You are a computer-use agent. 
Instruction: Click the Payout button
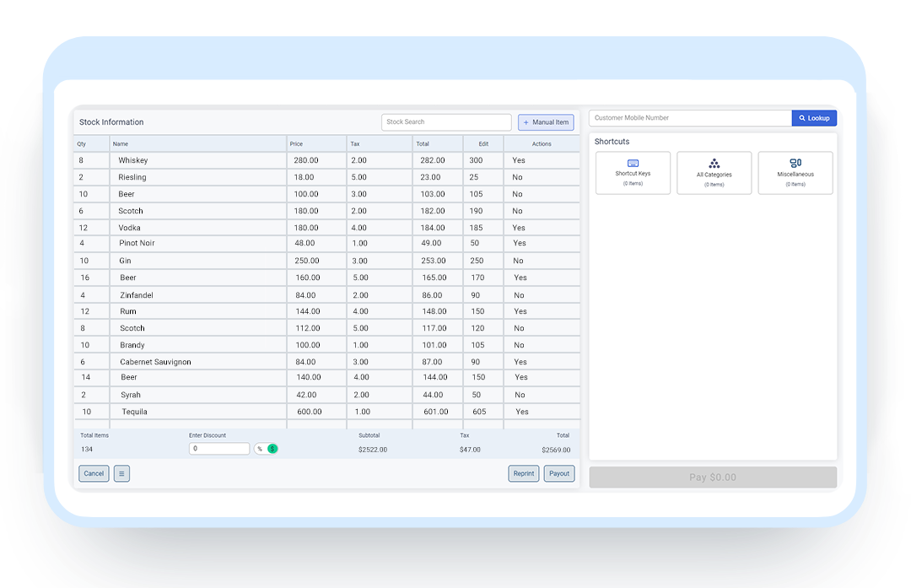pos(559,473)
